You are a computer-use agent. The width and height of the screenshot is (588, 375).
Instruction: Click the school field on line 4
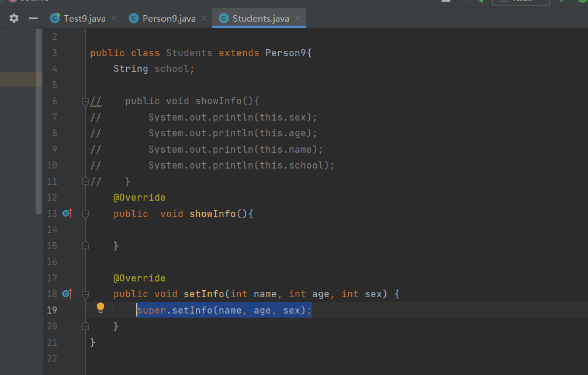click(172, 68)
